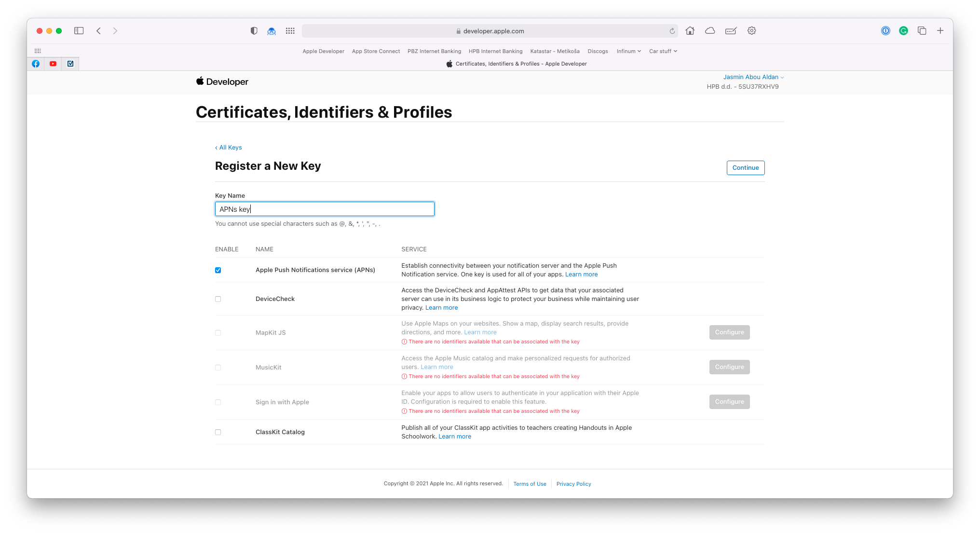Click the green Grammarly extension icon
This screenshot has height=534, width=980.
903,30
